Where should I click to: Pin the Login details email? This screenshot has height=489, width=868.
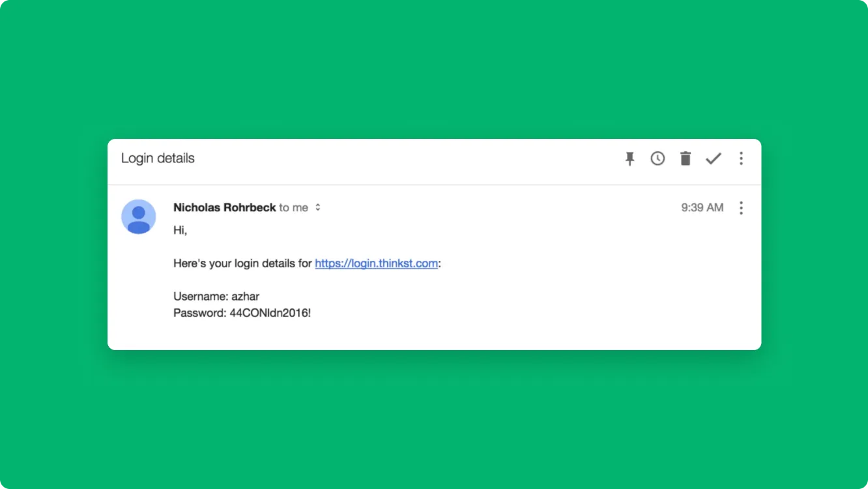pyautogui.click(x=629, y=158)
